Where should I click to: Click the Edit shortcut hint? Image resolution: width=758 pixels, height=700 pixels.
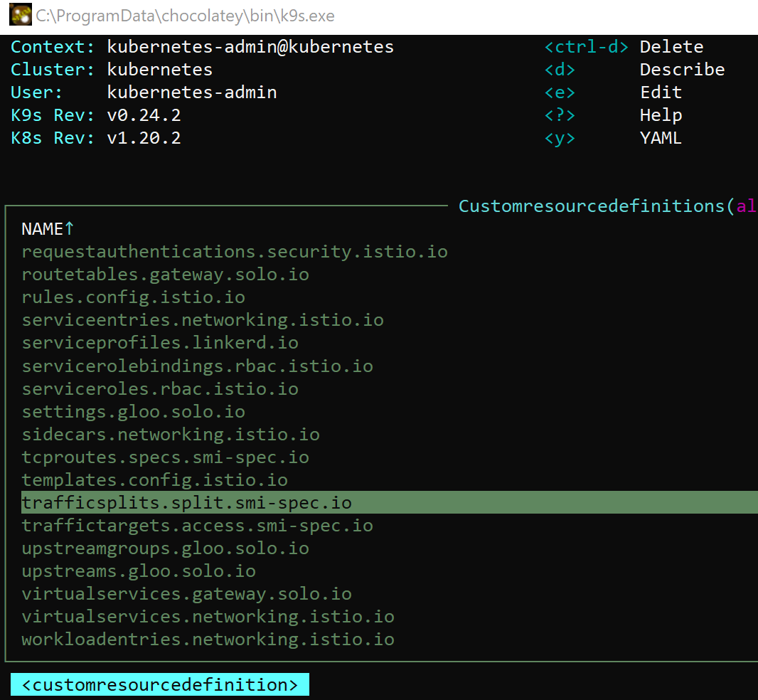pyautogui.click(x=661, y=92)
